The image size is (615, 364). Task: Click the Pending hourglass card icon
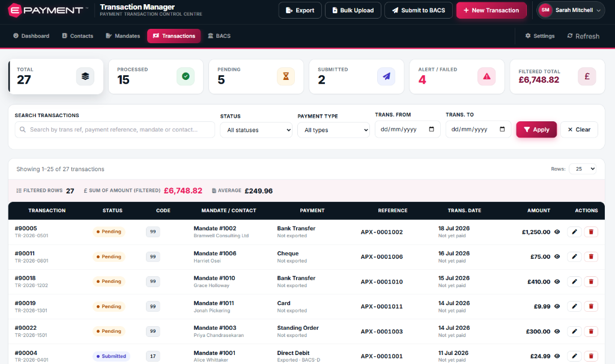point(286,76)
